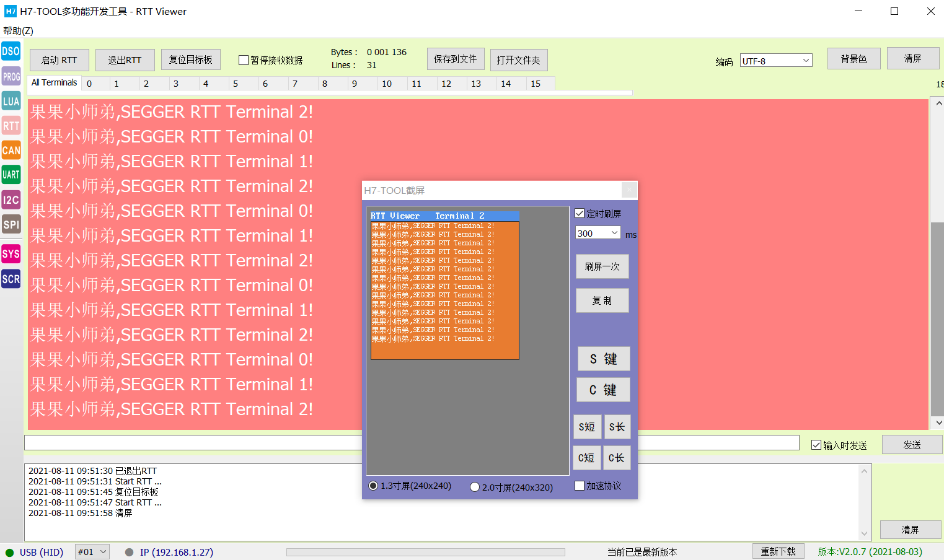Click the C long (C长) button
Image resolution: width=944 pixels, height=560 pixels.
(617, 458)
